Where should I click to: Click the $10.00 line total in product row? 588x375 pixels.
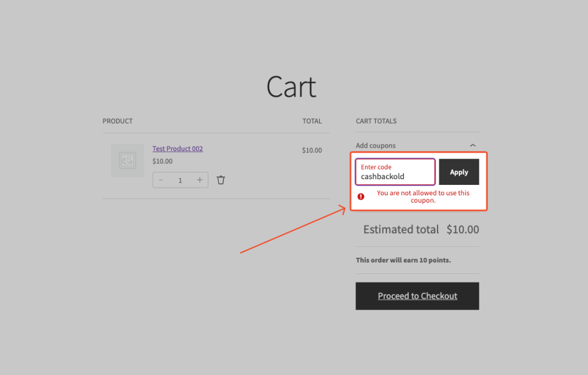312,150
